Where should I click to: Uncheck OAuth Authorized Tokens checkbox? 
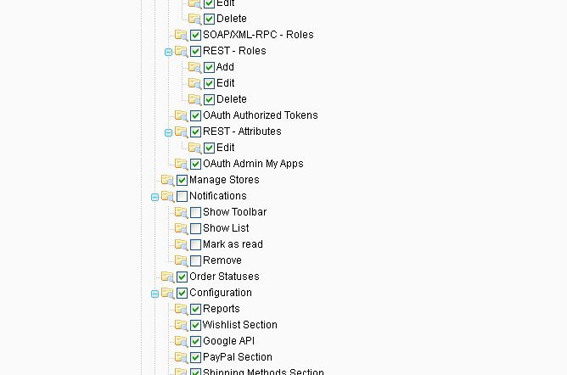[195, 116]
